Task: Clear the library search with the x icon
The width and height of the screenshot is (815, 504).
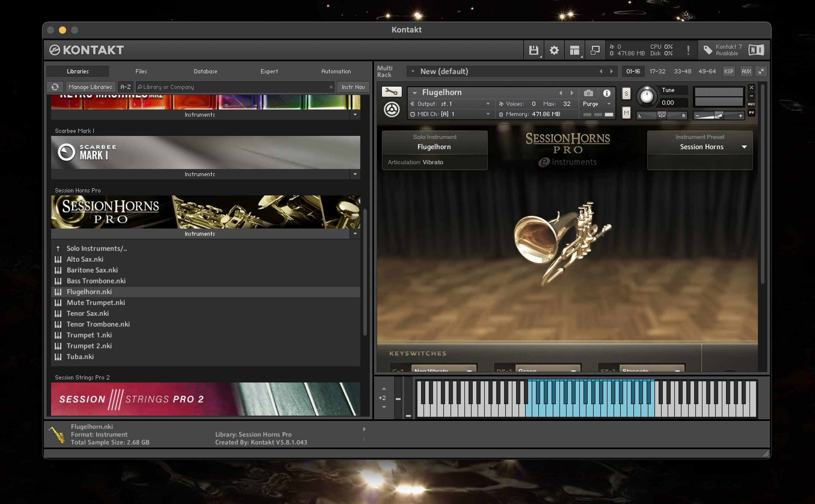Action: tap(331, 87)
